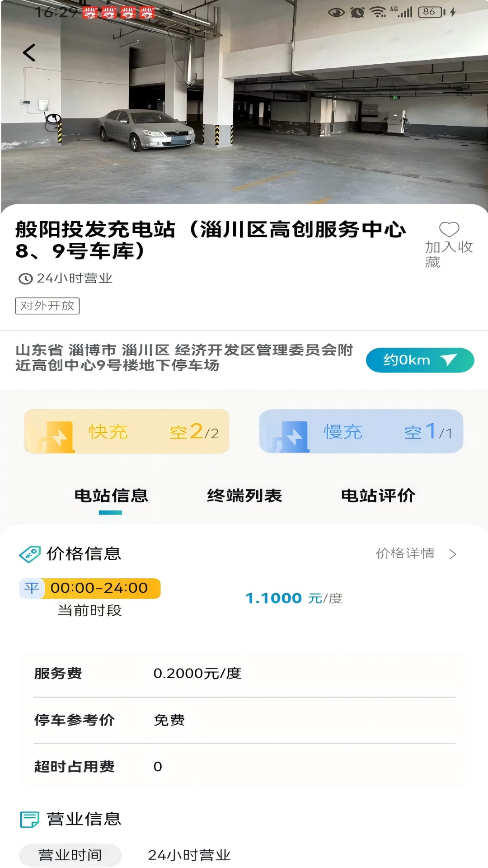Tap the back arrow icon
The height and width of the screenshot is (868, 488).
29,53
